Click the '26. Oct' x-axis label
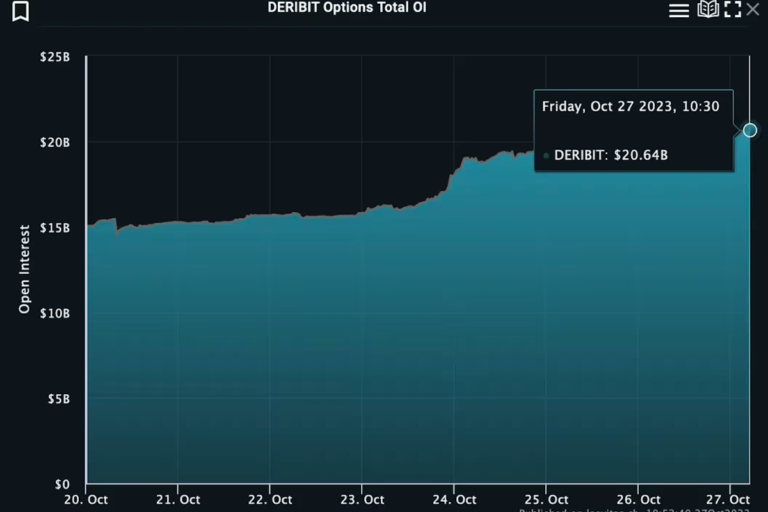768x512 pixels. point(638,500)
